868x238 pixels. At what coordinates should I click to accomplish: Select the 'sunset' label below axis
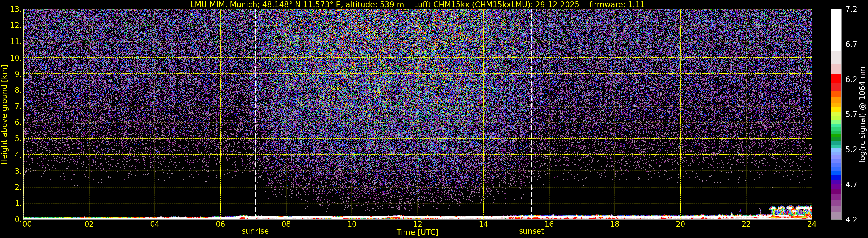click(532, 231)
